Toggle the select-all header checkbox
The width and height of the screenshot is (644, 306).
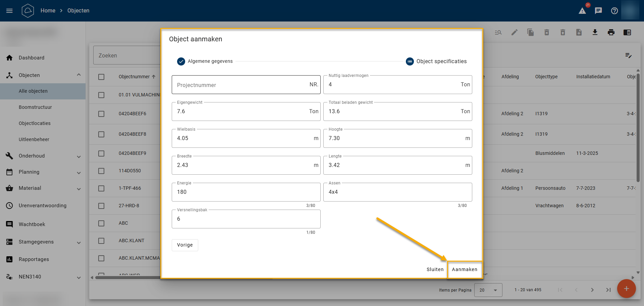point(101,77)
